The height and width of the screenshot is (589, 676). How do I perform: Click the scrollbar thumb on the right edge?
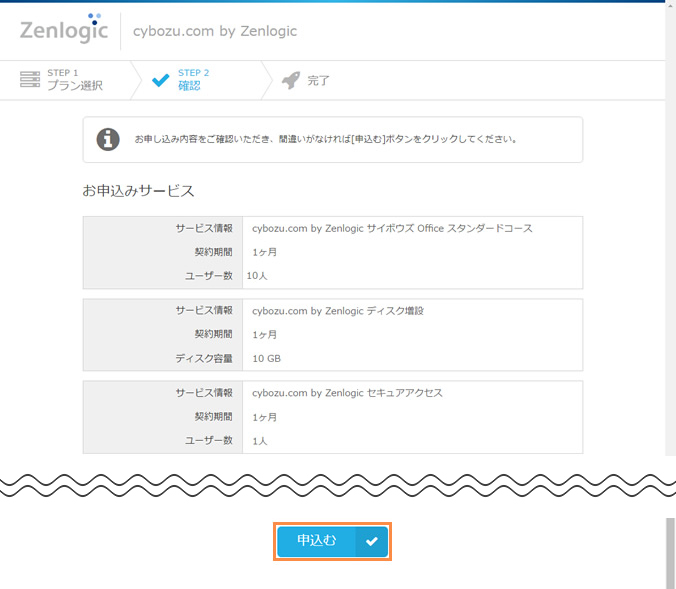tap(670, 552)
